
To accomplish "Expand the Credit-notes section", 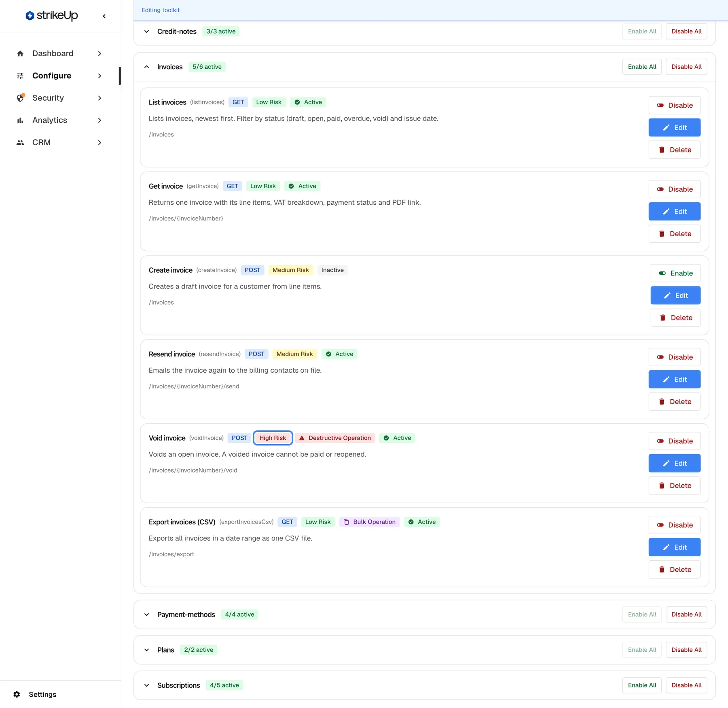I will tap(147, 32).
